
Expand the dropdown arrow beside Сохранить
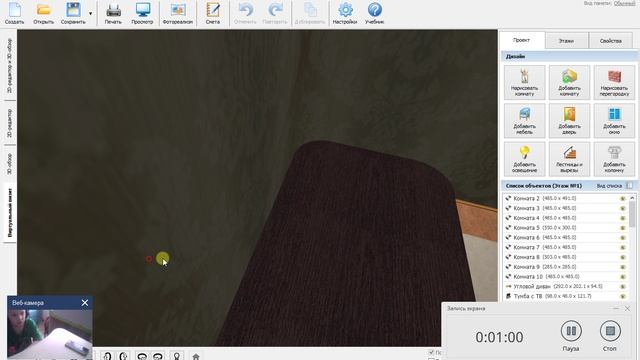[x=91, y=13]
